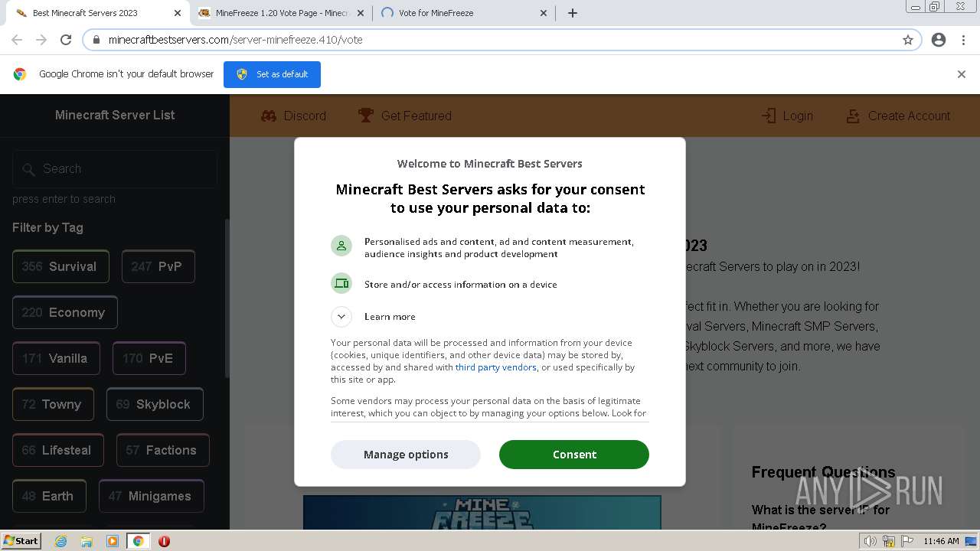Open a new browser tab
Viewport: 980px width, 551px height.
(x=573, y=13)
